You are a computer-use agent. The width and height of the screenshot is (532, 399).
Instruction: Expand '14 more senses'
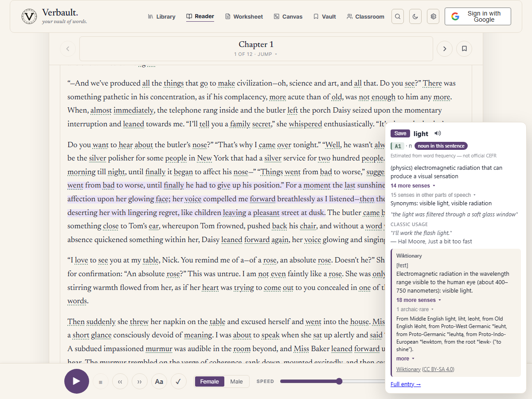point(413,186)
